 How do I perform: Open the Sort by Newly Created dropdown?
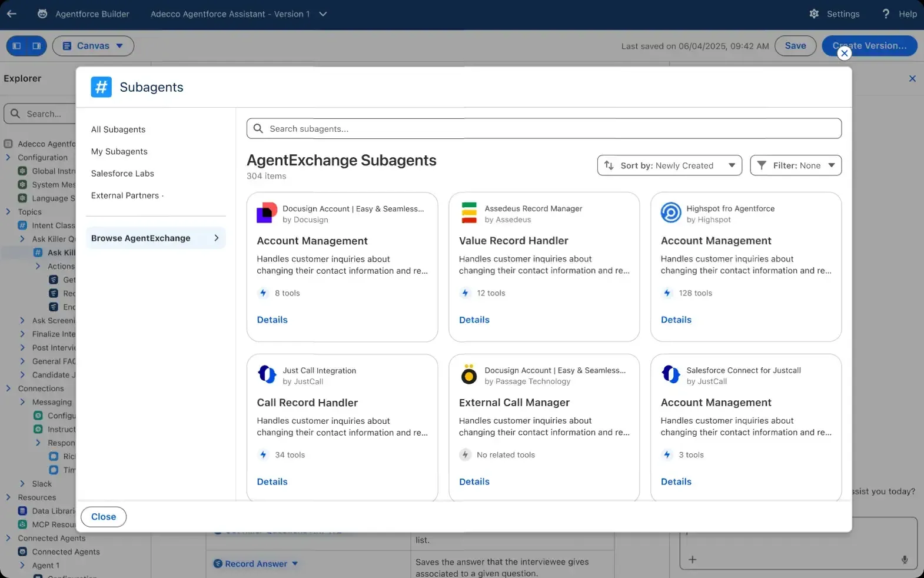coord(670,165)
